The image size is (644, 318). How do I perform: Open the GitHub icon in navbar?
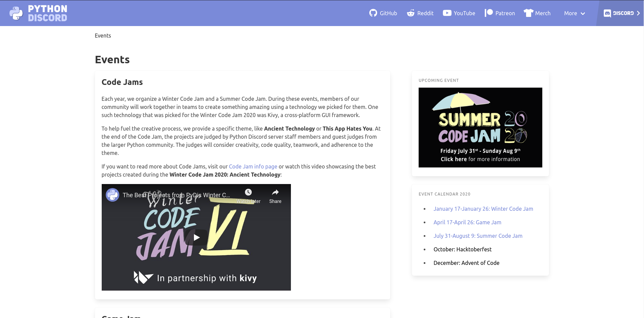pyautogui.click(x=373, y=13)
